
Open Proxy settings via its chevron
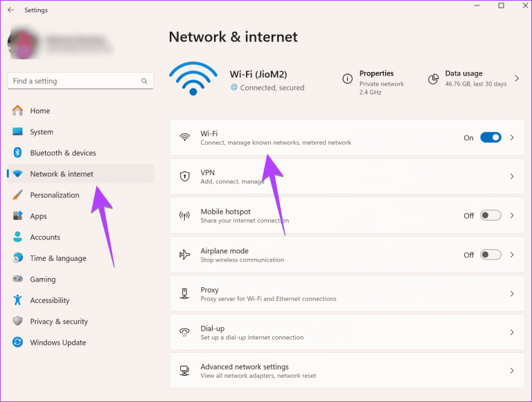513,294
